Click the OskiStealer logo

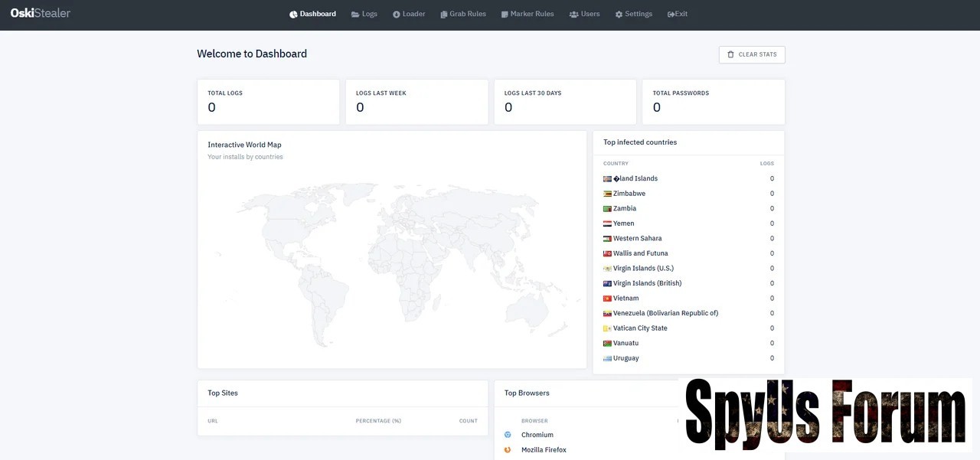pyautogui.click(x=40, y=13)
